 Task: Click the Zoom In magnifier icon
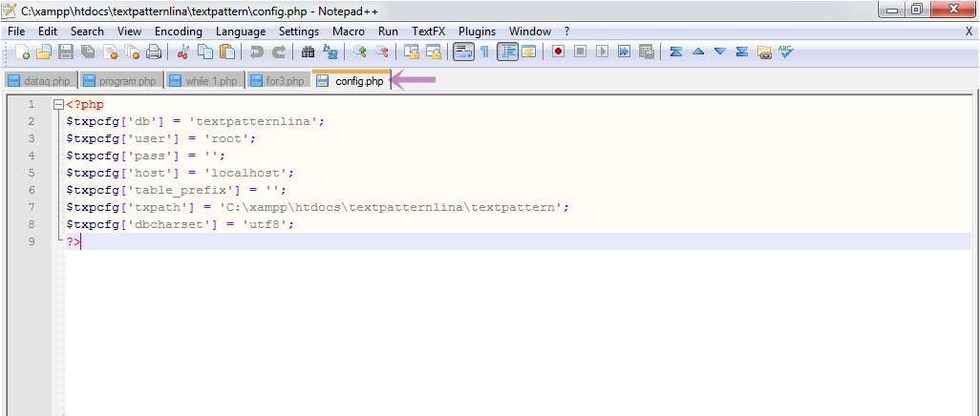click(x=360, y=52)
